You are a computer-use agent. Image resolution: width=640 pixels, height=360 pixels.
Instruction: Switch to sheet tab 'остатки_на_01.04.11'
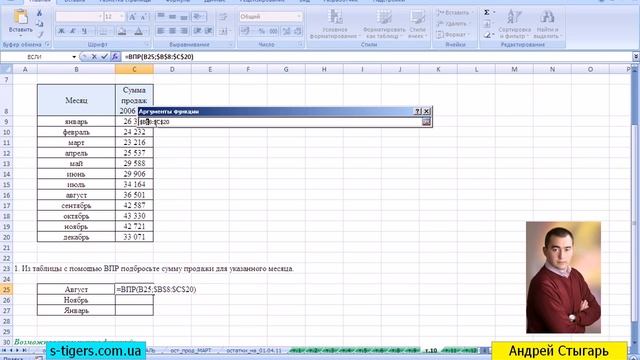[x=254, y=351]
